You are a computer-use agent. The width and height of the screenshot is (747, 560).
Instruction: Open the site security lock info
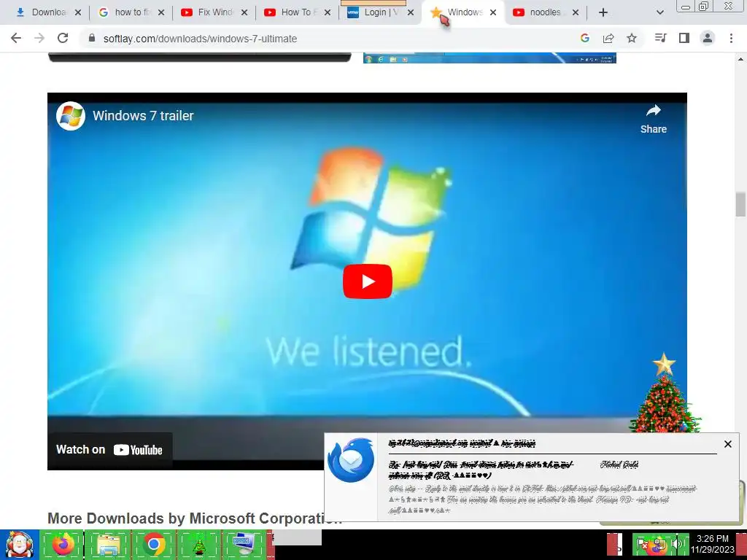point(92,38)
